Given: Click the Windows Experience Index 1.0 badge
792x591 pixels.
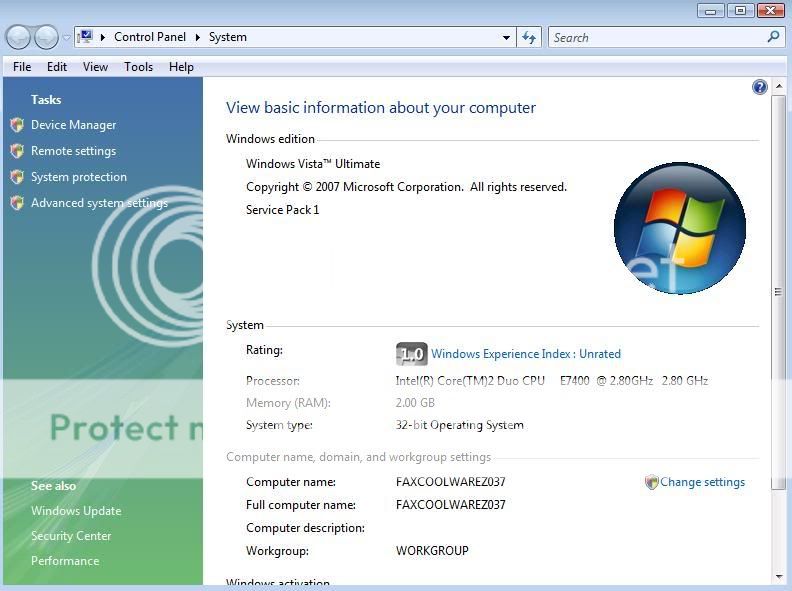Looking at the screenshot, I should coord(412,354).
